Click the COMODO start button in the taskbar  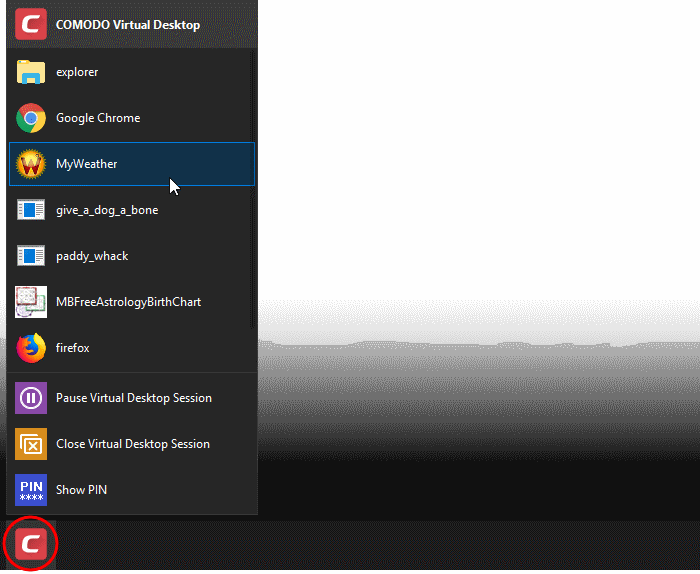pos(31,543)
